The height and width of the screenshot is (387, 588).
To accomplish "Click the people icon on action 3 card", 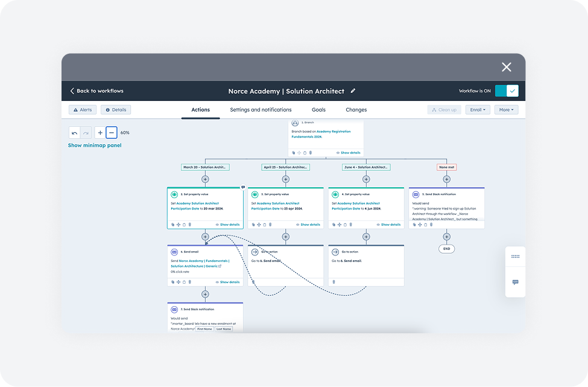I will [254, 194].
